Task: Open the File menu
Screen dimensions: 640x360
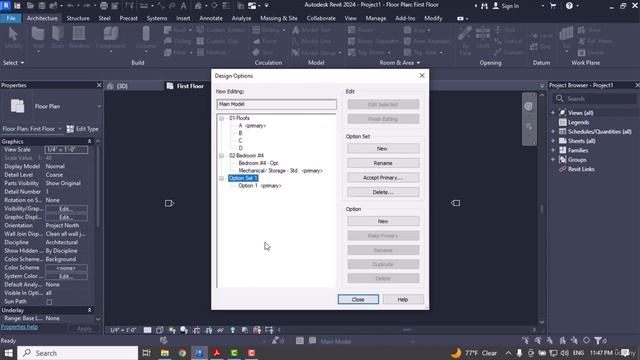Action: coord(11,18)
